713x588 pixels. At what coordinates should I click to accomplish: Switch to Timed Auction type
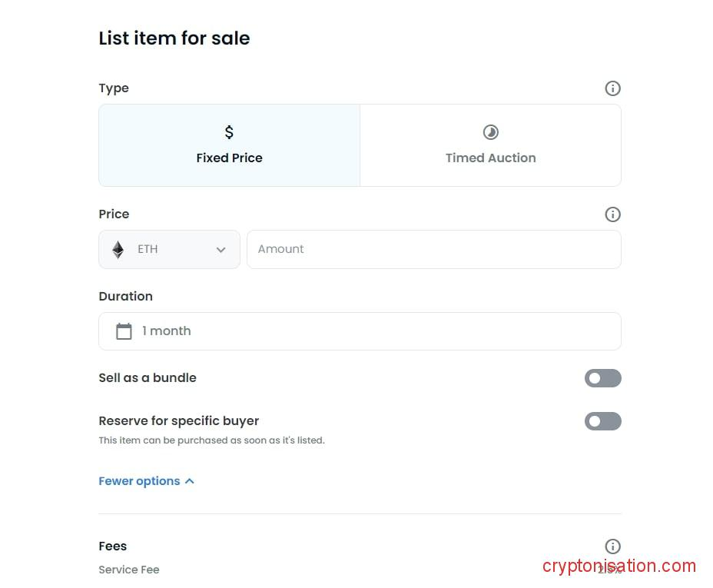[x=490, y=158]
